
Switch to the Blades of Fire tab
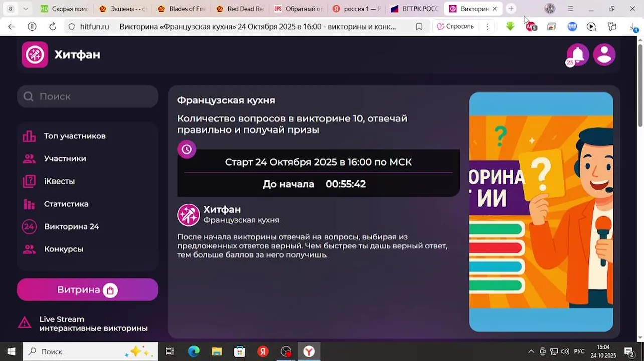click(x=182, y=9)
